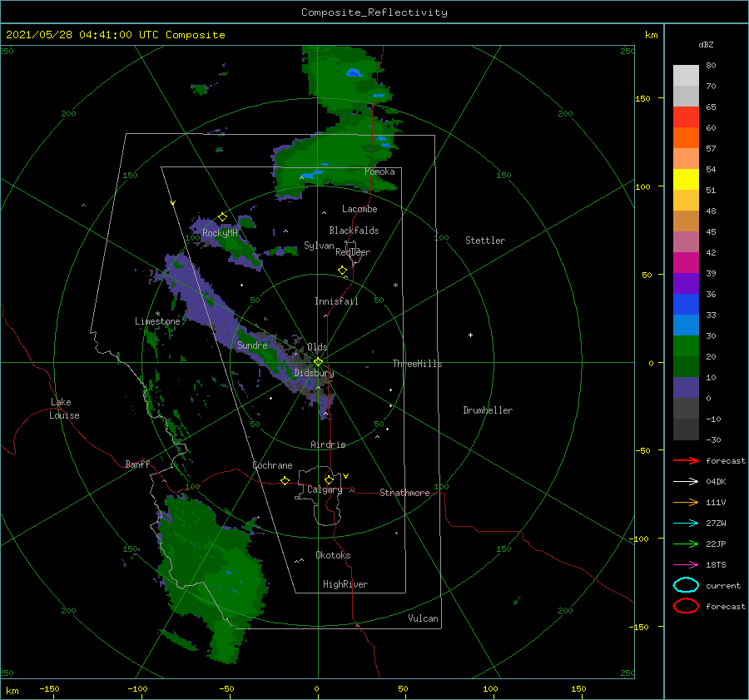Click the dBZ legend heading

706,44
